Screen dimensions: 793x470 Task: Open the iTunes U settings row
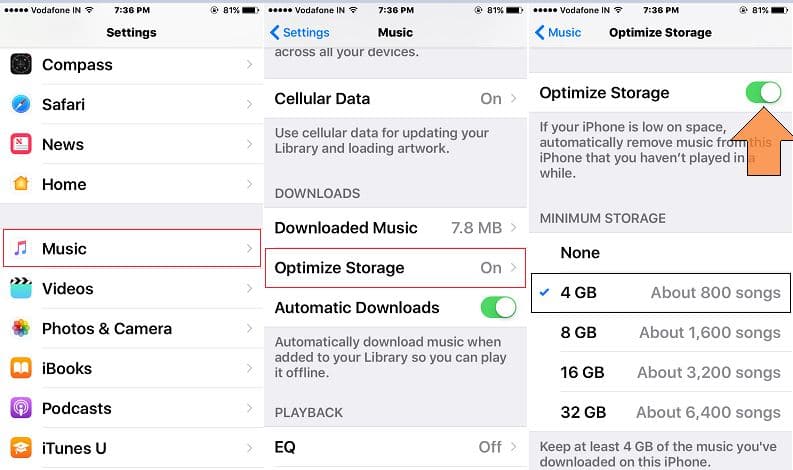pyautogui.click(x=131, y=448)
